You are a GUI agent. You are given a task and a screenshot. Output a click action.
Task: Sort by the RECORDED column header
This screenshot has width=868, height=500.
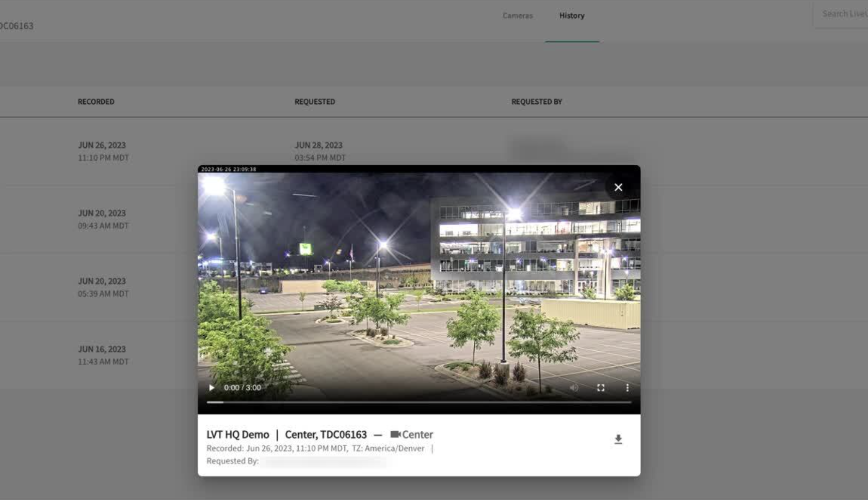95,101
